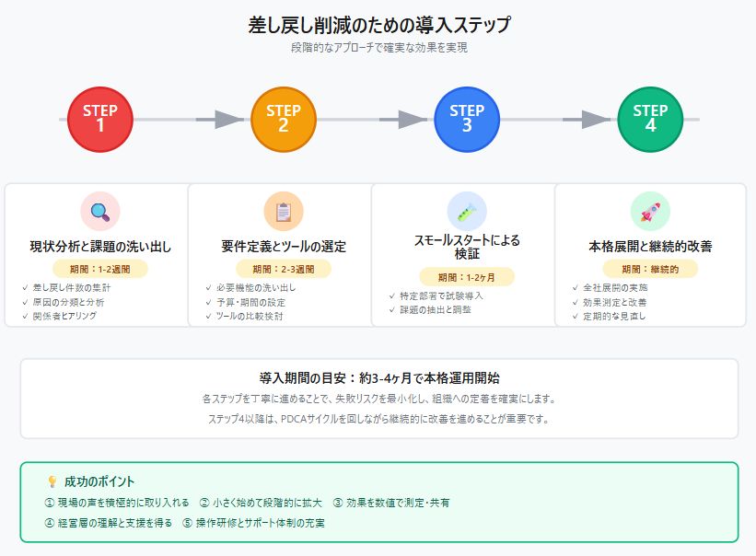Click the orange STEP 2 circle

click(x=284, y=120)
